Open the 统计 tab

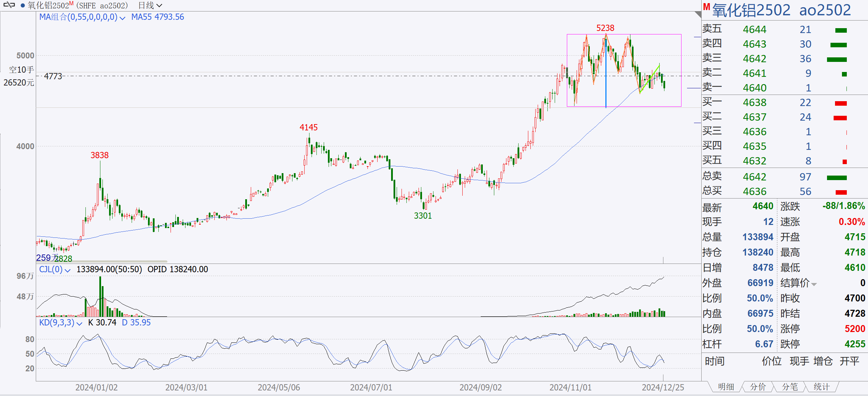[x=821, y=387]
